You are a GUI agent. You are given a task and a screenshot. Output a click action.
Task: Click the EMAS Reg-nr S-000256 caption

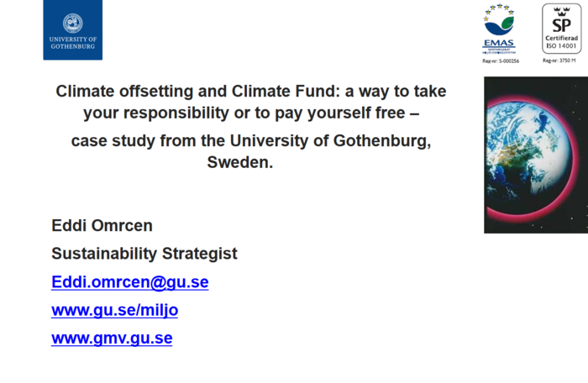tap(501, 60)
